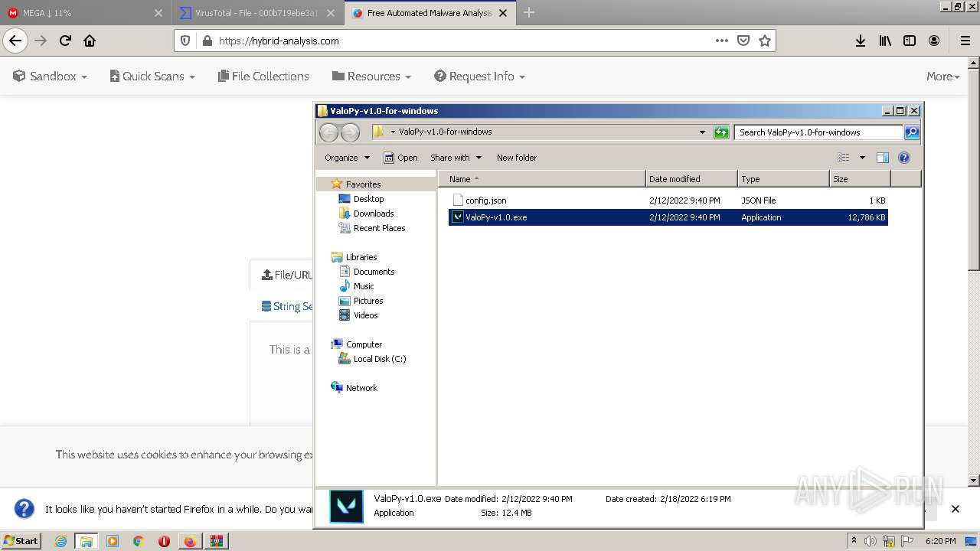Select the ValoPy-v1.0.exe application icon
The width and height of the screenshot is (980, 551).
click(x=457, y=217)
